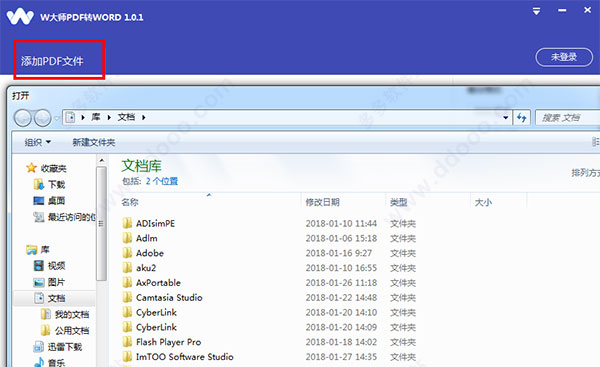
Task: Select the 文档 segment in address path
Action: pos(126,117)
